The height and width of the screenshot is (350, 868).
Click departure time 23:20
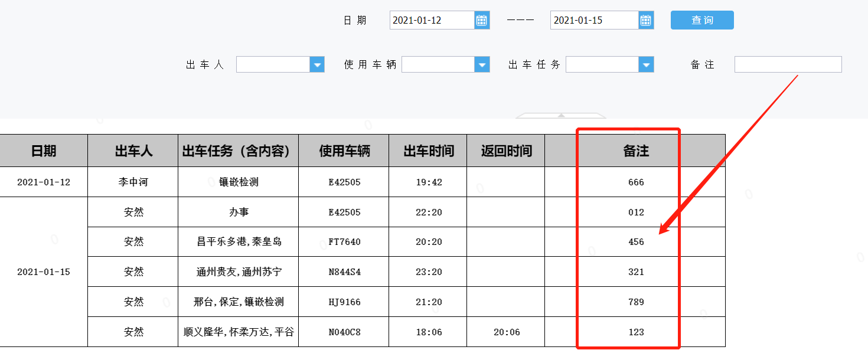click(x=429, y=272)
